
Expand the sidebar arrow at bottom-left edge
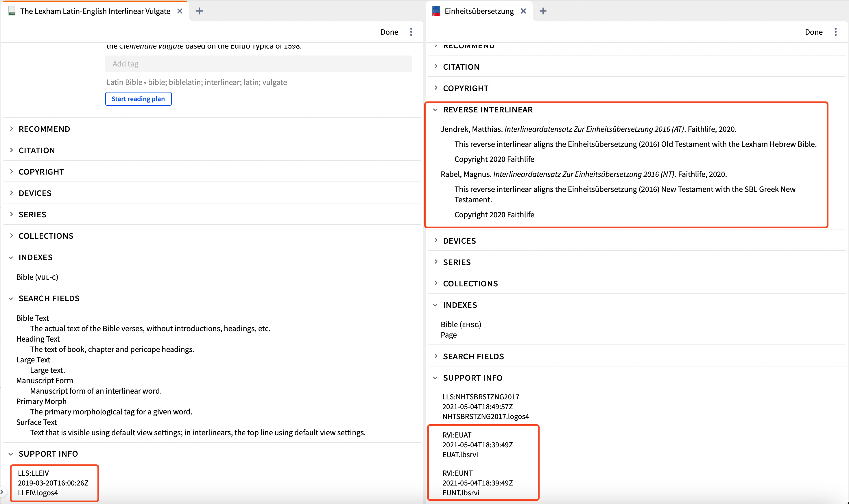(2, 492)
